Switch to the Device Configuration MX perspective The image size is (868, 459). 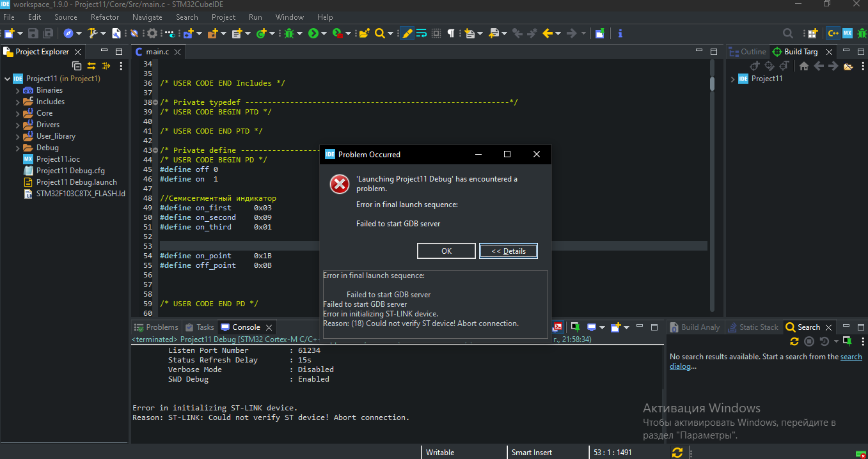tap(848, 33)
